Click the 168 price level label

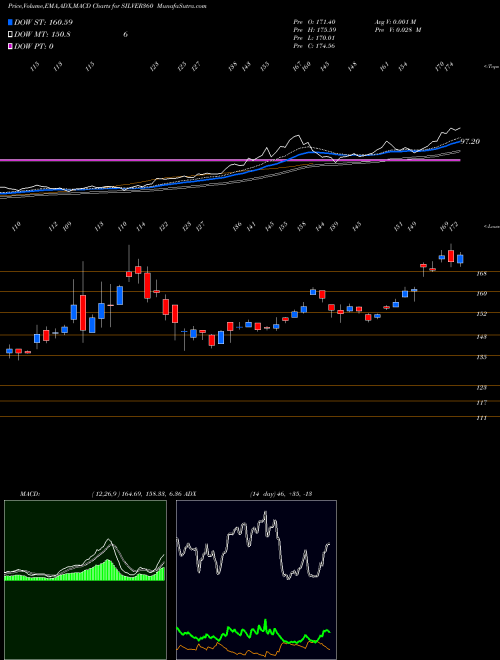481,274
